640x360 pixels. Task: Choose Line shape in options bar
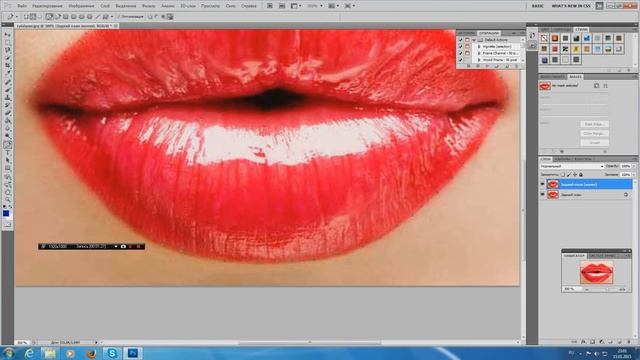tap(97, 17)
